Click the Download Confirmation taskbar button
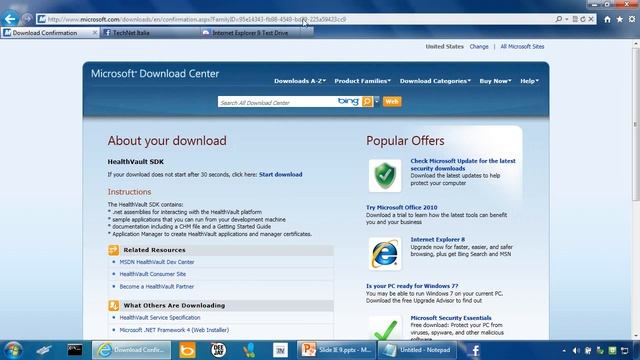The width and height of the screenshot is (640, 360). pos(131,350)
